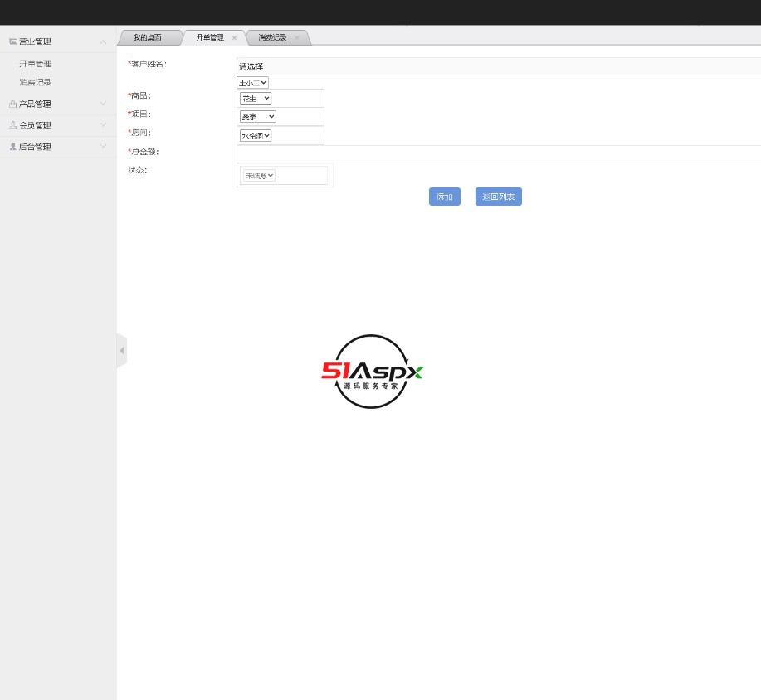Click the 添加 button
Viewport: 761px width, 700px height.
pos(445,197)
